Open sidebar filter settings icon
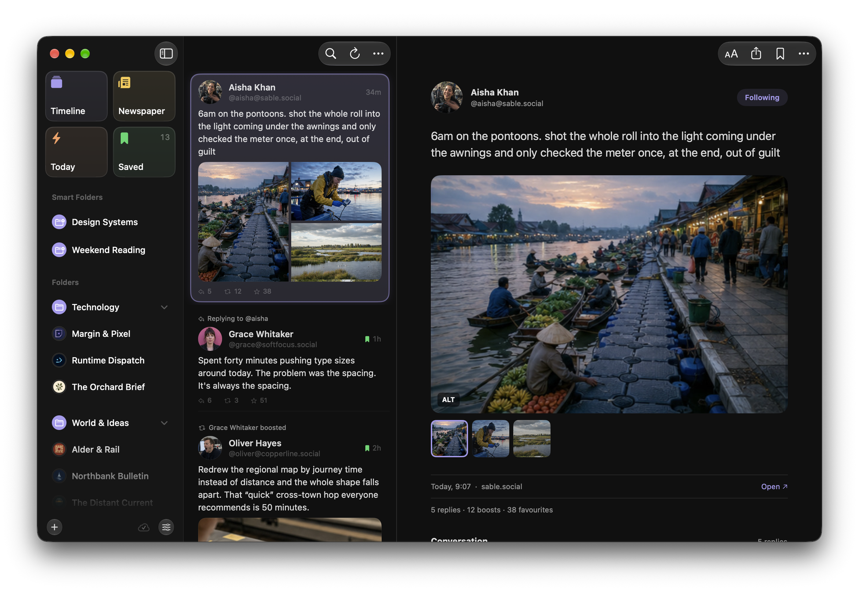The width and height of the screenshot is (859, 616). [166, 527]
